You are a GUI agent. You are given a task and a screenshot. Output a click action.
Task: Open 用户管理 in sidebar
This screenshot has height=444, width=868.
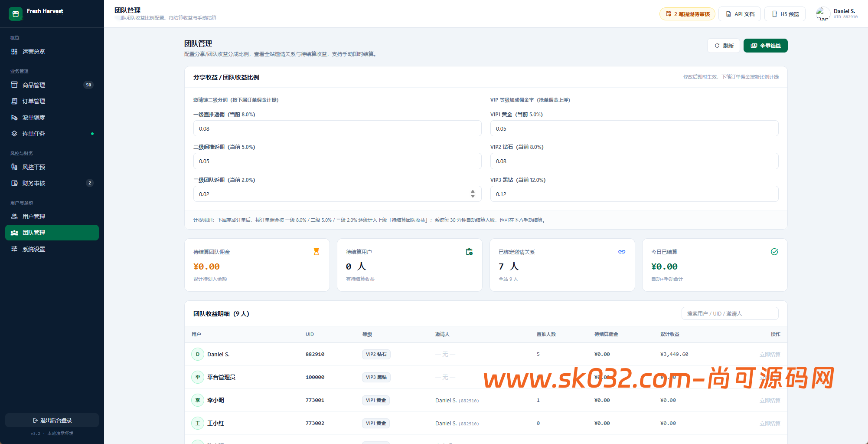pos(52,217)
